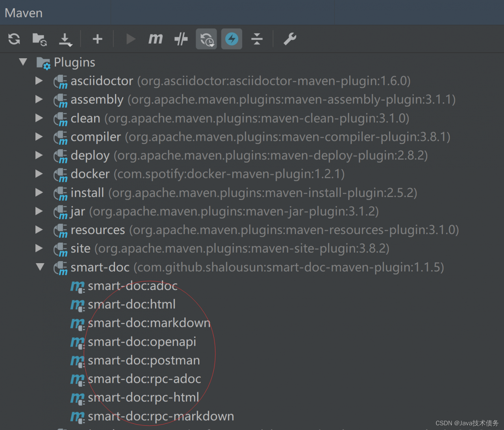This screenshot has width=504, height=430.
Task: Expand the deploy plugin
Action: click(39, 155)
